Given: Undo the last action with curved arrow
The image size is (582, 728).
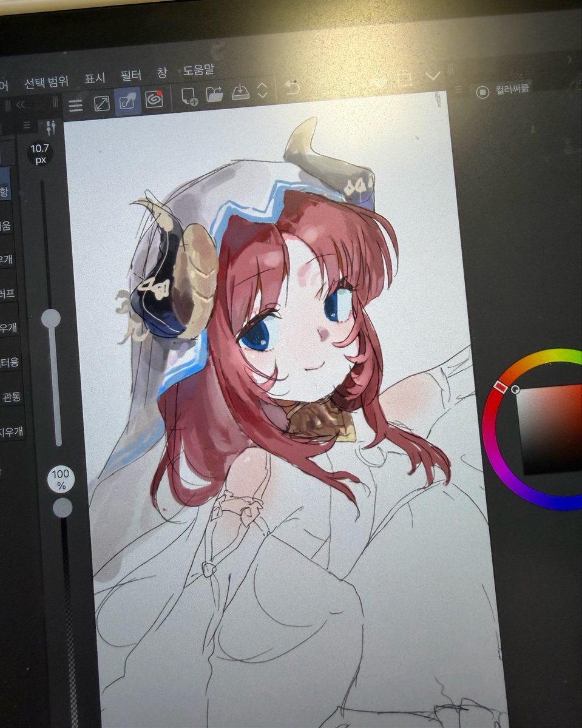Looking at the screenshot, I should tap(293, 87).
